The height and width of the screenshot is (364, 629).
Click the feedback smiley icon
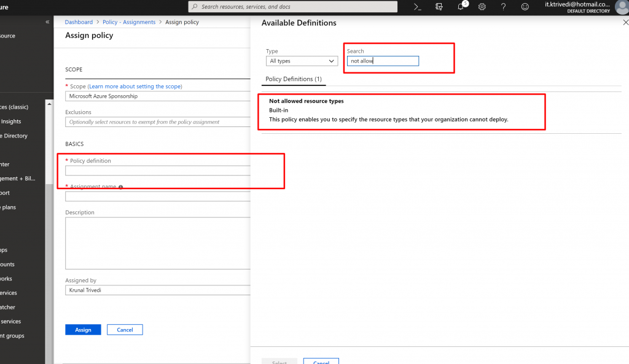point(525,7)
